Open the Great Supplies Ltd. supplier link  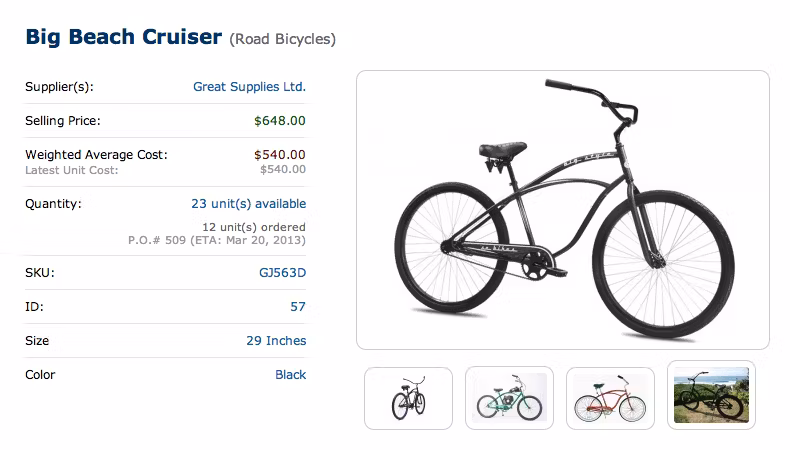pos(249,87)
